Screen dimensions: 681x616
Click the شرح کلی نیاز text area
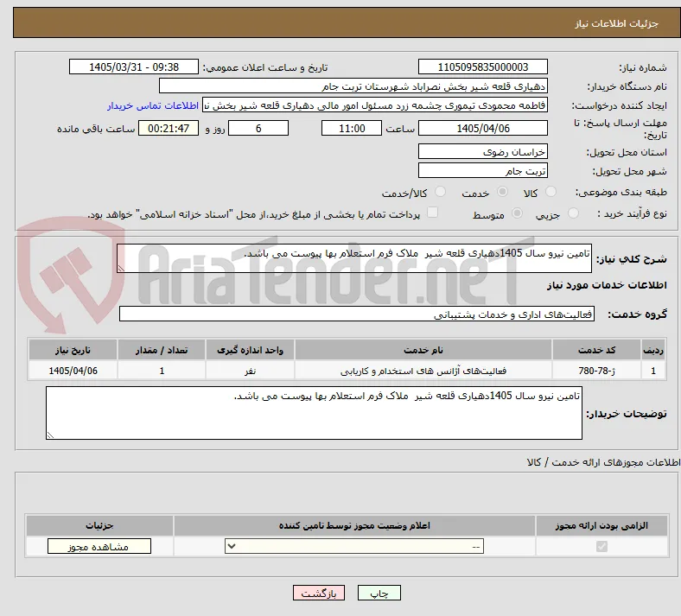coord(354,258)
